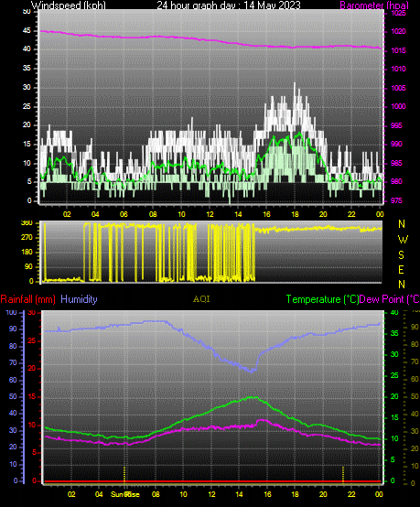Select the 1015 barometer axis value
Image resolution: width=420 pixels, height=507 pixels.
click(398, 50)
